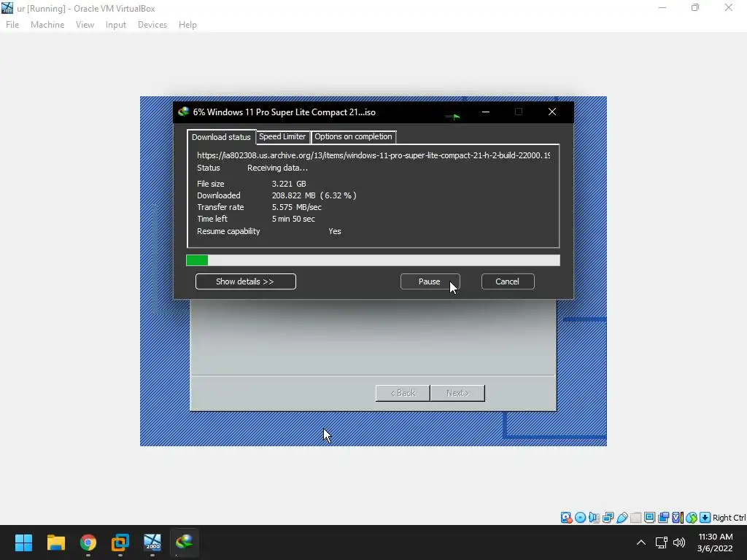Open Google Chrome from the taskbar
747x560 pixels.
88,542
